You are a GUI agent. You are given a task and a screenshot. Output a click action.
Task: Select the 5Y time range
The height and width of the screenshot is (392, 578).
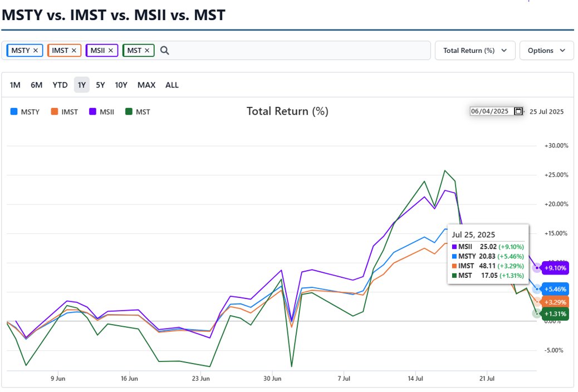[x=100, y=85]
